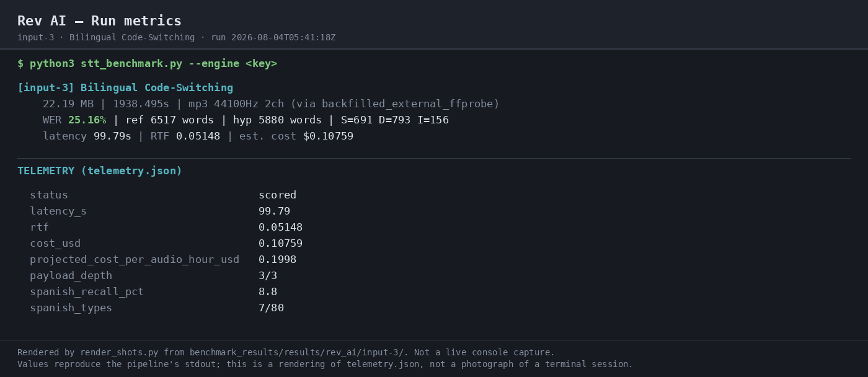Image resolution: width=868 pixels, height=377 pixels.
Task: Click the 'latency 99.79s' summary value
Action: click(x=87, y=136)
